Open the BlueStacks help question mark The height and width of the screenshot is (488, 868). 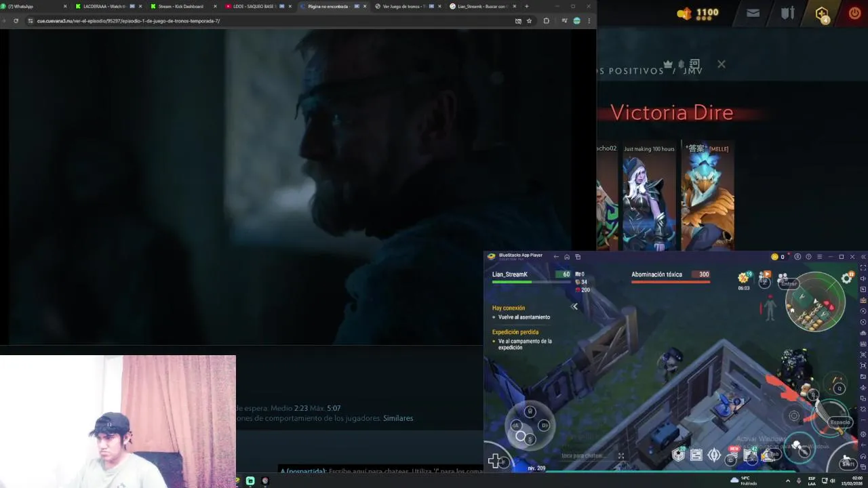[x=808, y=257]
